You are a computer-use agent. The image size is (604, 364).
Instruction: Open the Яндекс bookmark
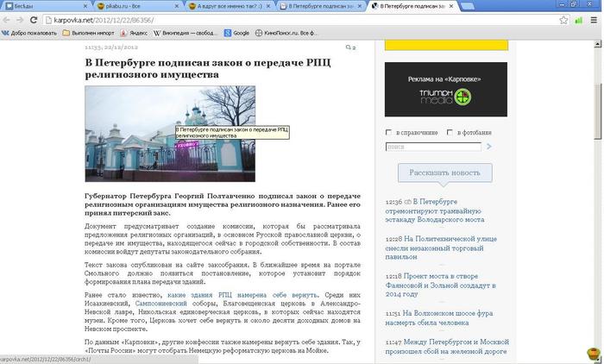(134, 33)
